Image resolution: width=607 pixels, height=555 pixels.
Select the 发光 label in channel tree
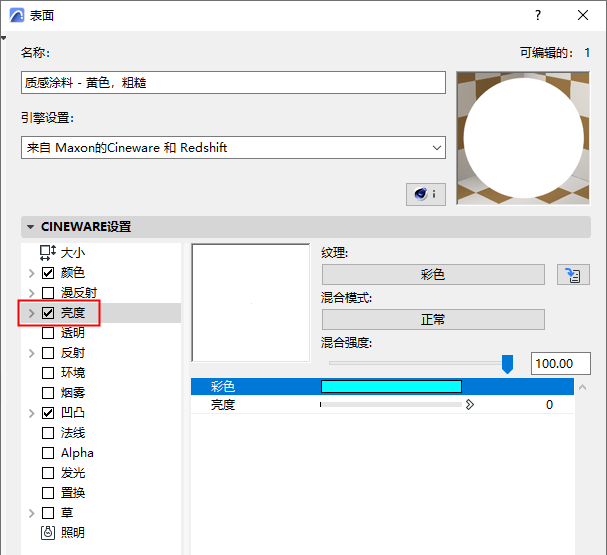tap(73, 473)
